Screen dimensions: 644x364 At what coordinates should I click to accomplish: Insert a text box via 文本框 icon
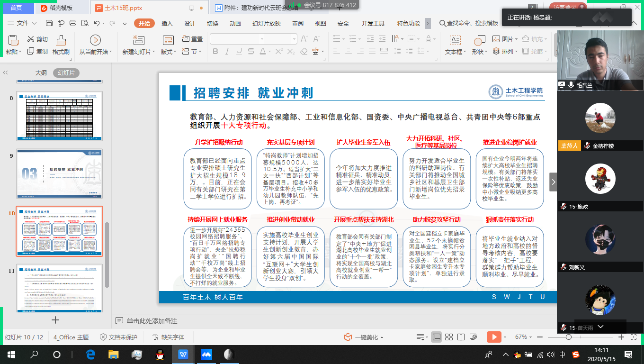[455, 40]
